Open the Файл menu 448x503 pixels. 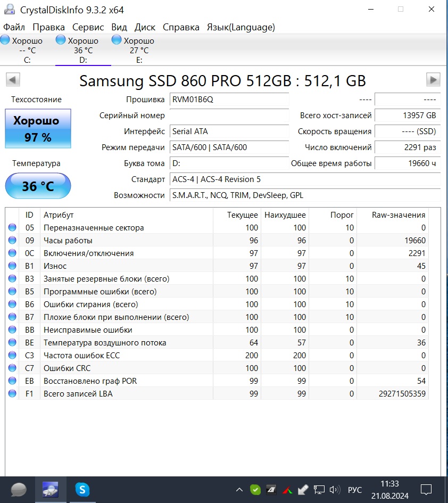coord(14,27)
